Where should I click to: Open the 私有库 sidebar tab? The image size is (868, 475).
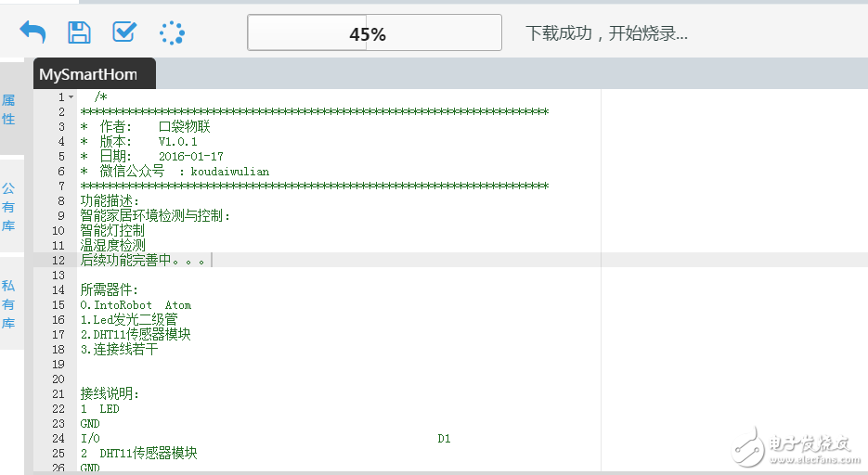coord(8,303)
